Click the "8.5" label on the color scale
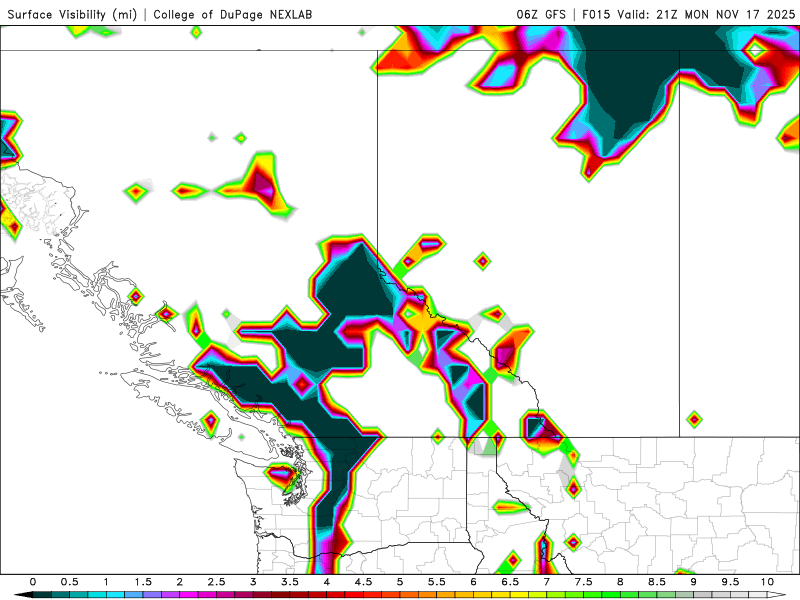The height and width of the screenshot is (600, 800). (657, 582)
